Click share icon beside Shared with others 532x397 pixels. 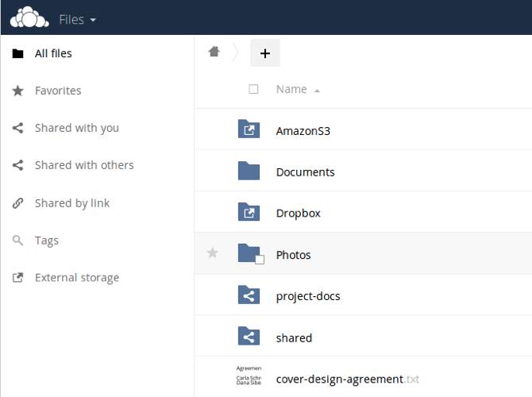(x=18, y=165)
